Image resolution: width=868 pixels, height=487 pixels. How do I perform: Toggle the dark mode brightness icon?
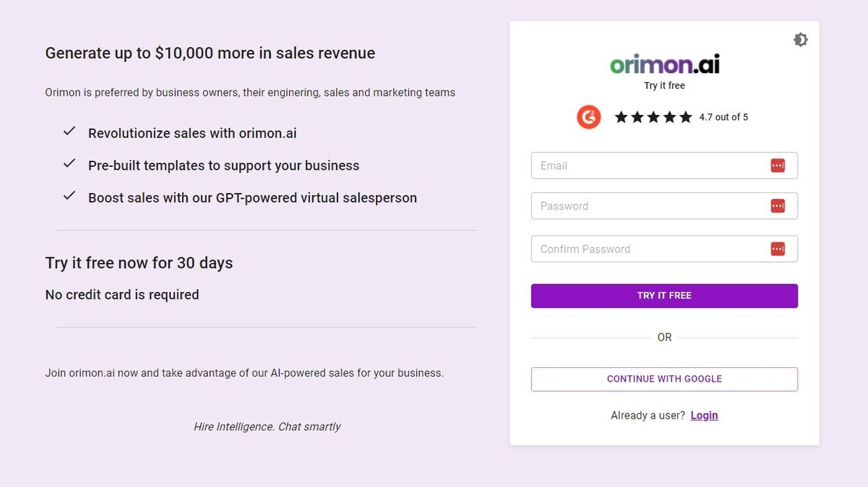800,40
